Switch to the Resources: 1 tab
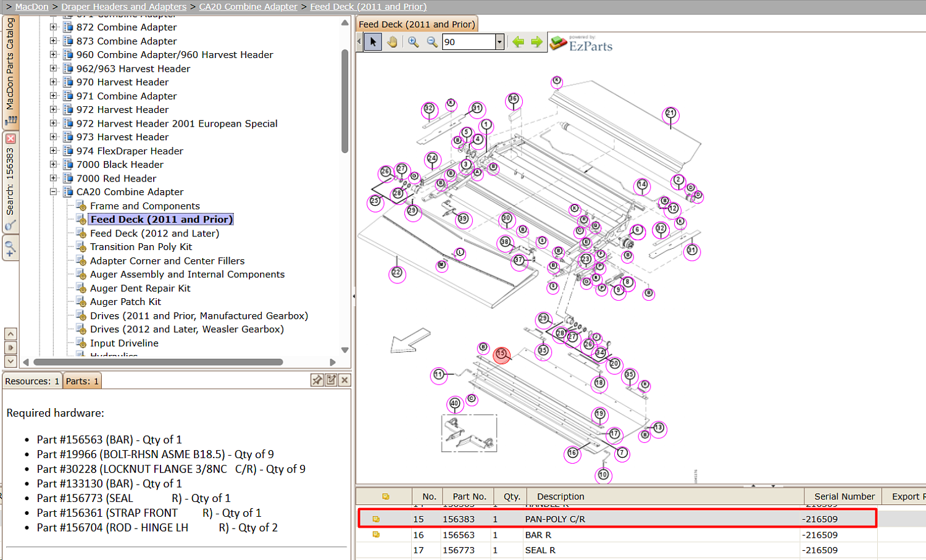This screenshot has height=560, width=926. (x=32, y=381)
